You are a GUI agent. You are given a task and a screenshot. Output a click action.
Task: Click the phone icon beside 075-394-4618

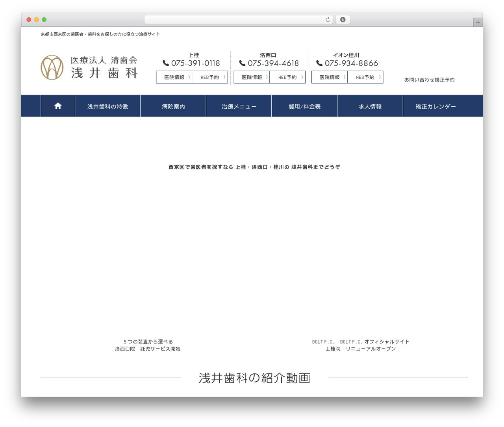point(242,63)
